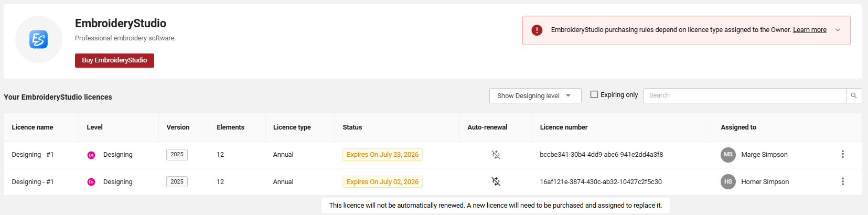Click the Expires On July 23, 2026 badge
The image size is (868, 215).
click(x=382, y=155)
